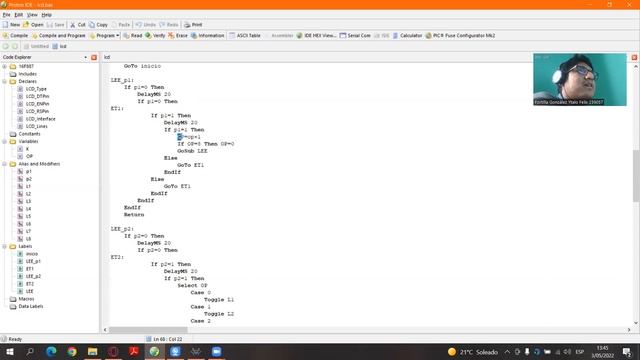Viewport: 640px width, 360px height.
Task: Select LCD_ENPin declare
Action: (x=37, y=104)
